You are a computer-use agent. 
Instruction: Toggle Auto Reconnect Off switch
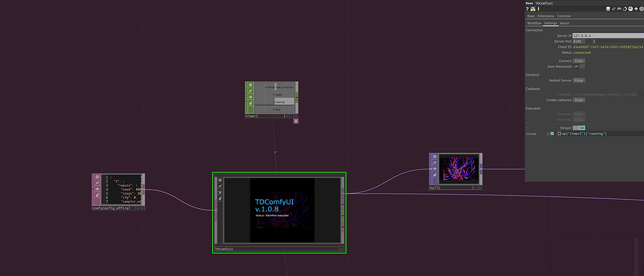coord(579,66)
